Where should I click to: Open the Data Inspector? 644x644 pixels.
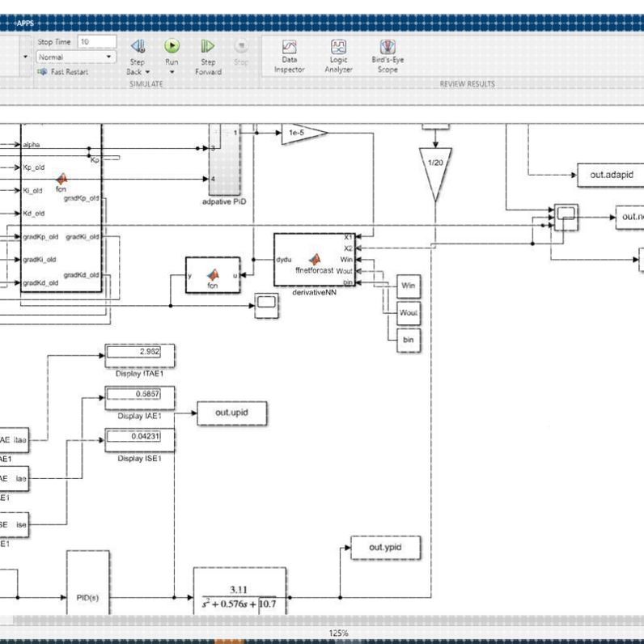click(290, 57)
